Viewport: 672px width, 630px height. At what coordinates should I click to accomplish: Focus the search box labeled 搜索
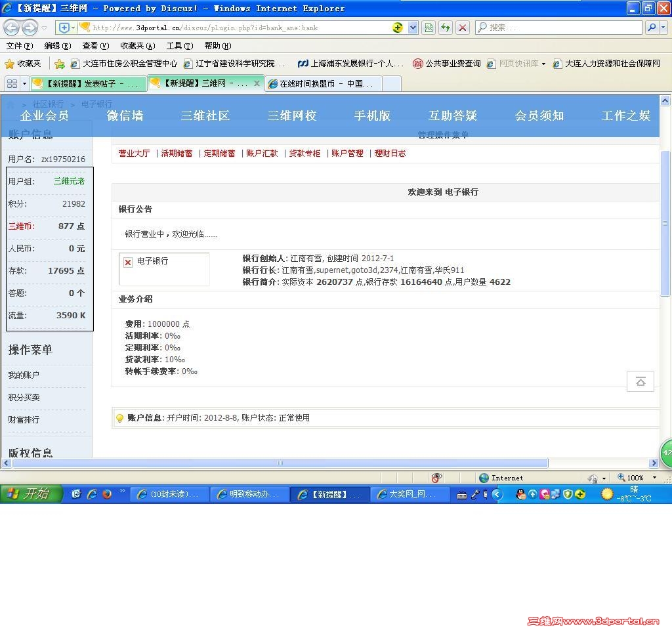tap(558, 28)
